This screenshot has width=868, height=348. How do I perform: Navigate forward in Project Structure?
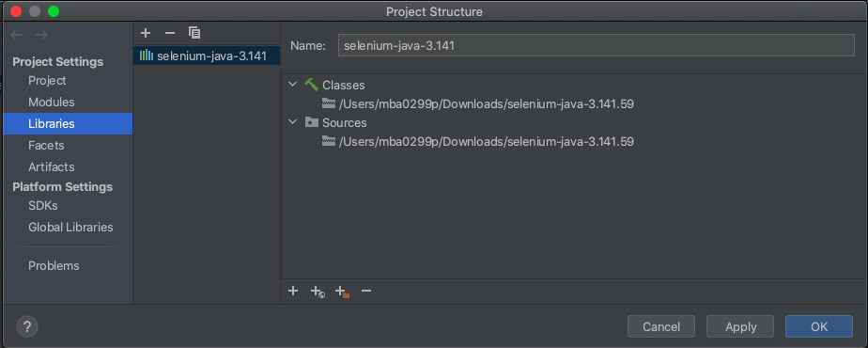point(41,35)
